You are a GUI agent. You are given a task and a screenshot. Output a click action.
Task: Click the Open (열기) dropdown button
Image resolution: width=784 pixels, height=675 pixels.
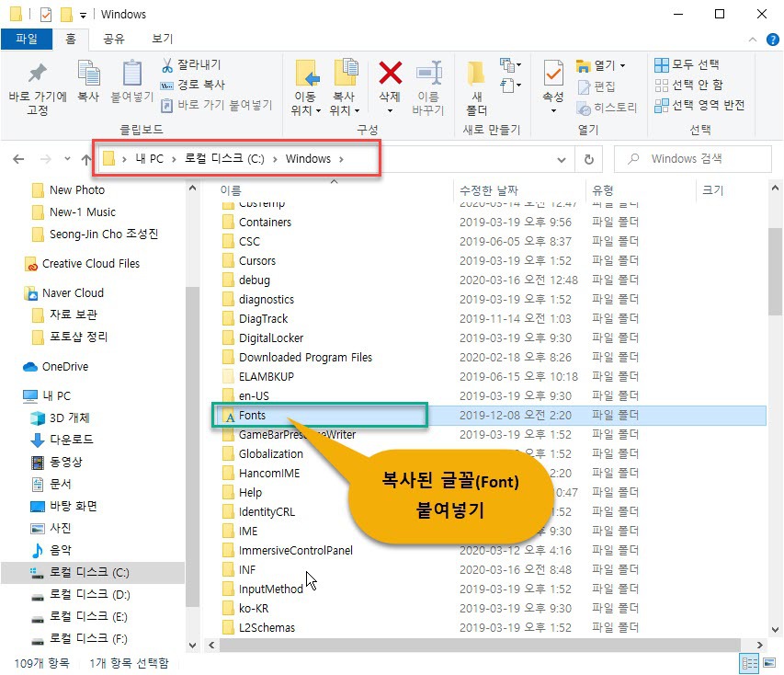coord(601,65)
